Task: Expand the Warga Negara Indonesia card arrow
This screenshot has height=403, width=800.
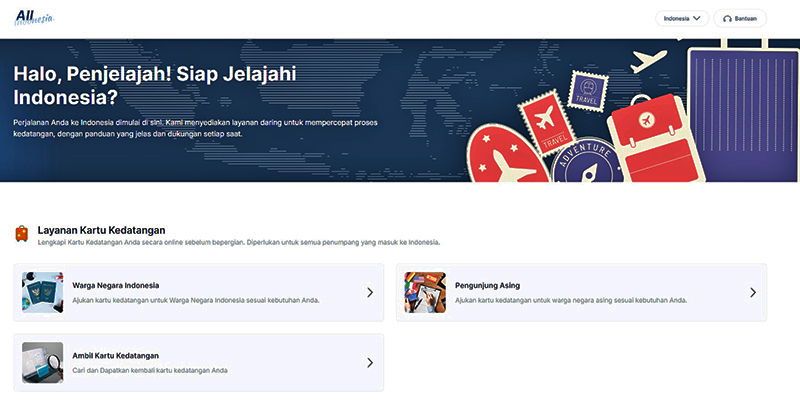Action: pyautogui.click(x=369, y=292)
